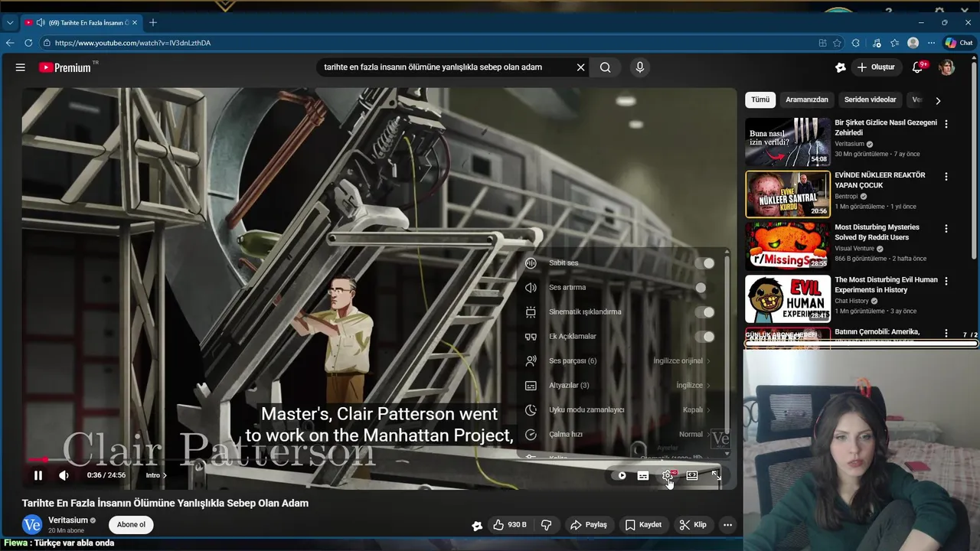
Task: Open the browser tab list chevron
Action: click(x=10, y=23)
